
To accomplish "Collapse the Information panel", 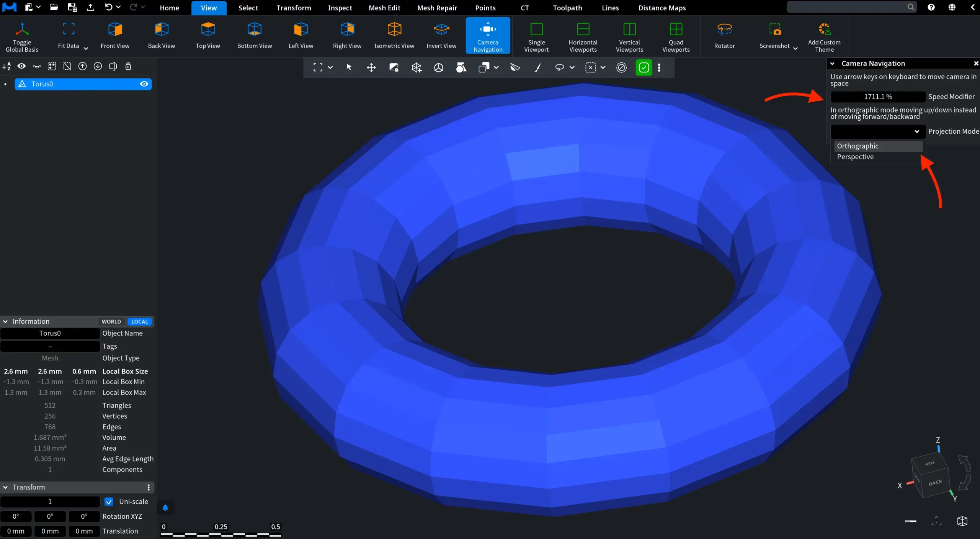I will click(5, 321).
